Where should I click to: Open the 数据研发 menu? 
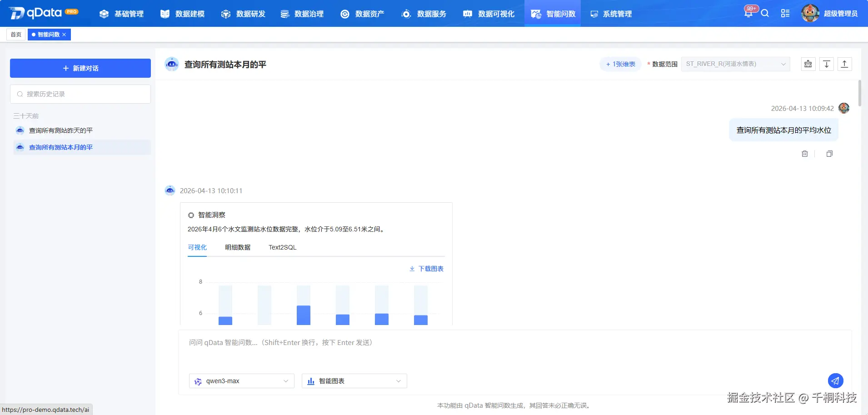coord(243,14)
